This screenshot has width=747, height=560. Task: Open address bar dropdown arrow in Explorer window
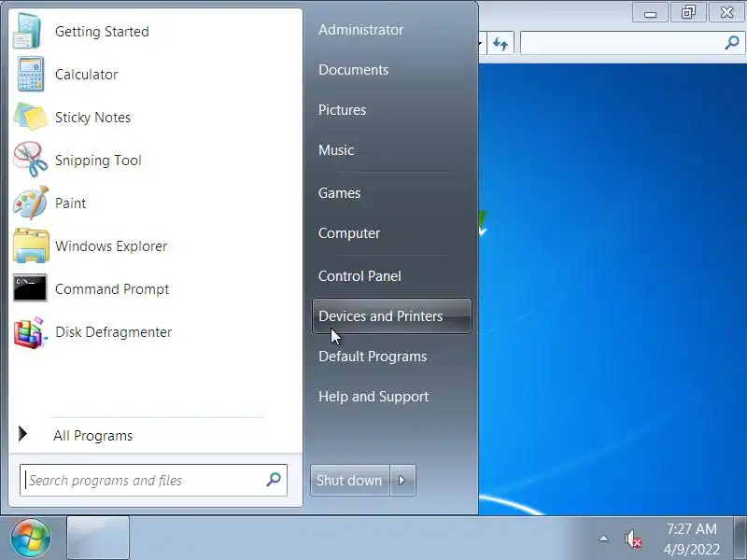481,44
